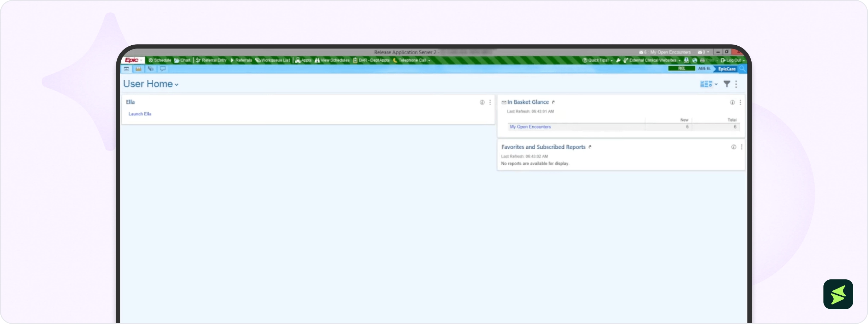Select the chat bubble workspace tab icon
This screenshot has height=324, width=868.
163,69
